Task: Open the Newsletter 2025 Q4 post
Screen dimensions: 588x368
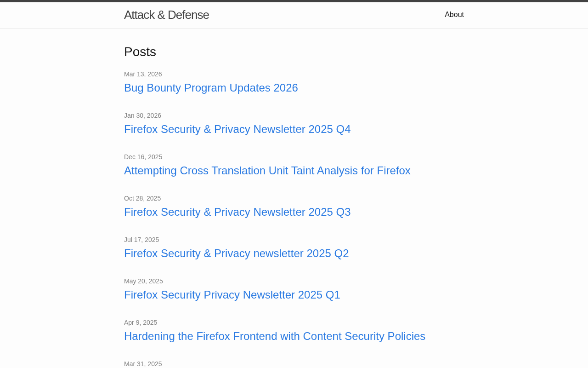Action: tap(237, 129)
